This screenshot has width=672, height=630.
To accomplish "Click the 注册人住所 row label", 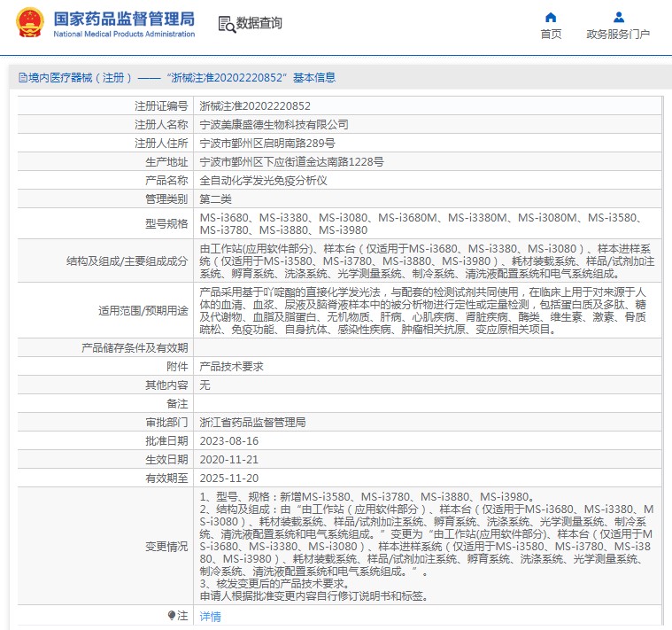I will (x=161, y=144).
